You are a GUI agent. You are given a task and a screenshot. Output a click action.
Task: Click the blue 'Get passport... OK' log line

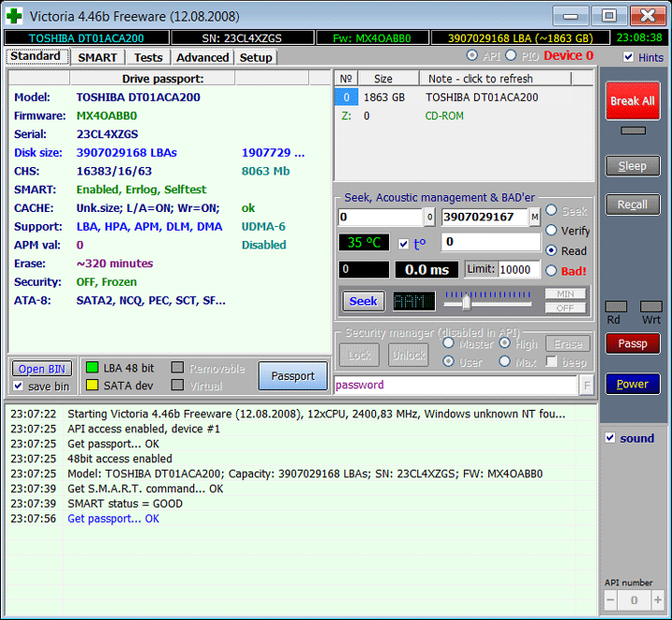coord(113,518)
